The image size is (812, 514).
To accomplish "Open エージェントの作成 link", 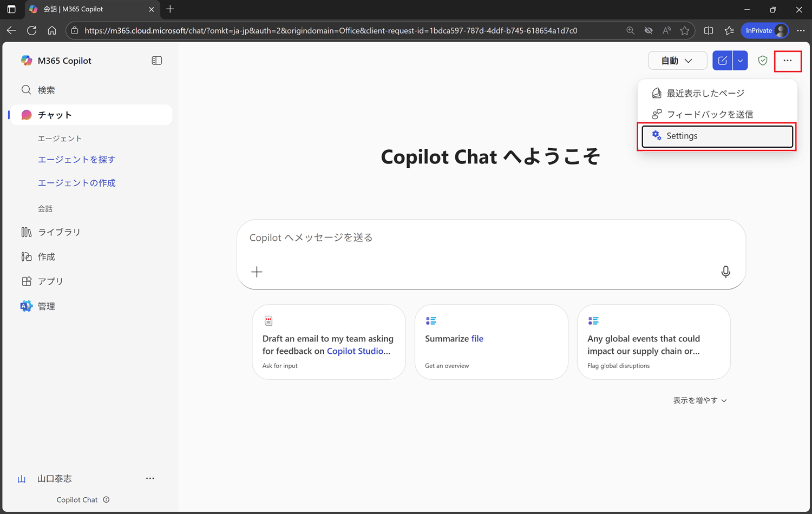I will point(76,183).
